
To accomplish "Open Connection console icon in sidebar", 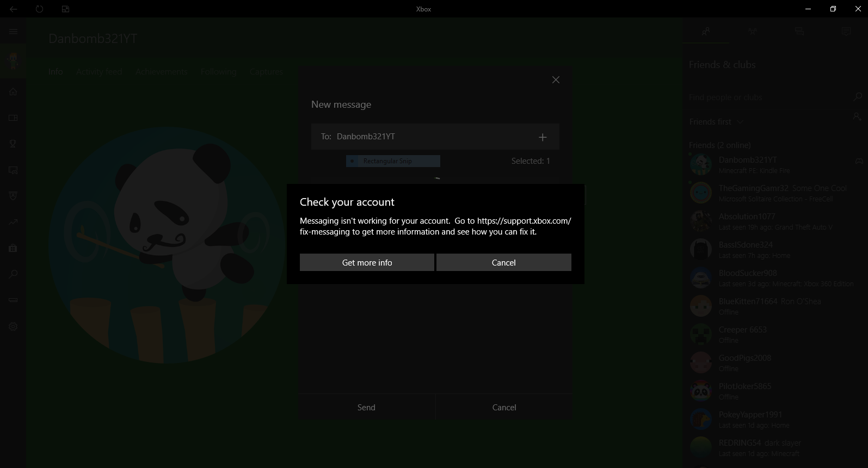I will click(13, 300).
